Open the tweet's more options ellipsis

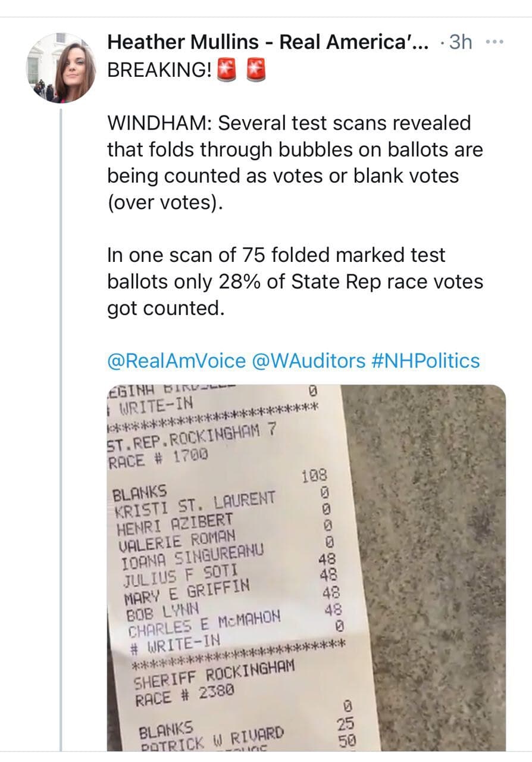[495, 42]
